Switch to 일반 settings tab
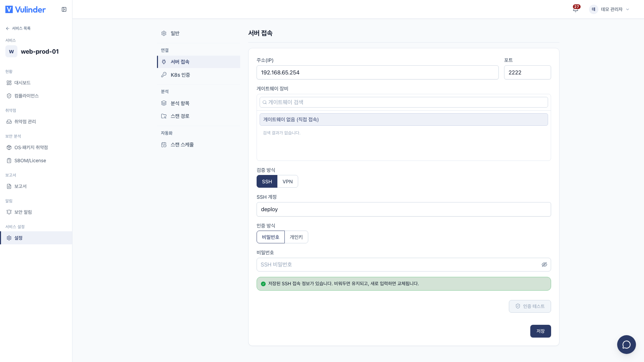This screenshot has width=644, height=362. coord(199,34)
